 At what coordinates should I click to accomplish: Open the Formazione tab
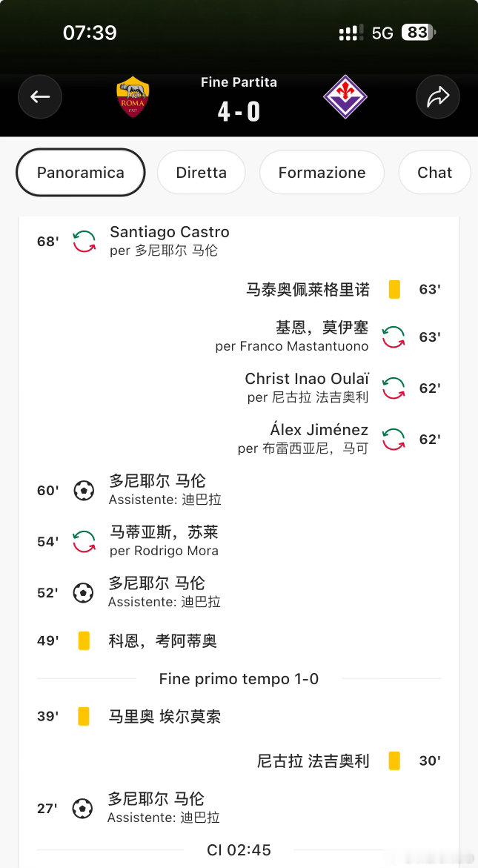(322, 172)
